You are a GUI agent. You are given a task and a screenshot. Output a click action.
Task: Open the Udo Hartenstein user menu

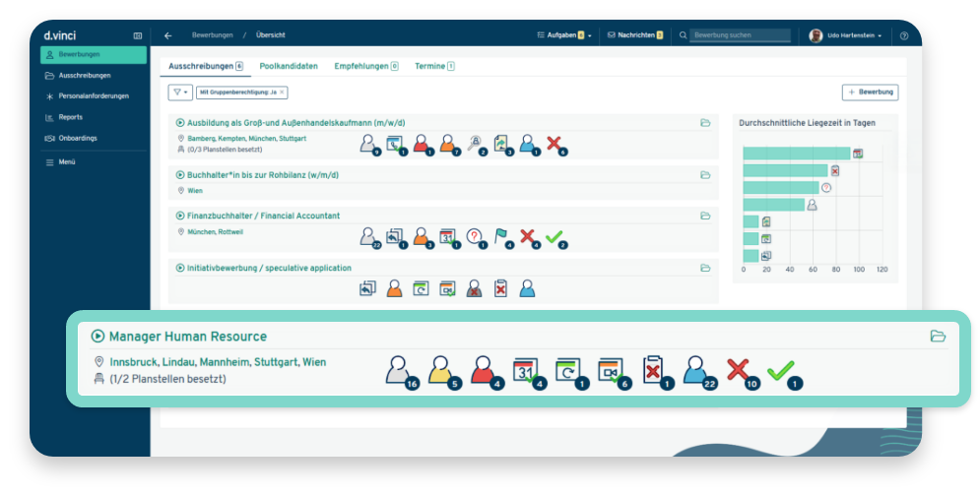pos(846,35)
